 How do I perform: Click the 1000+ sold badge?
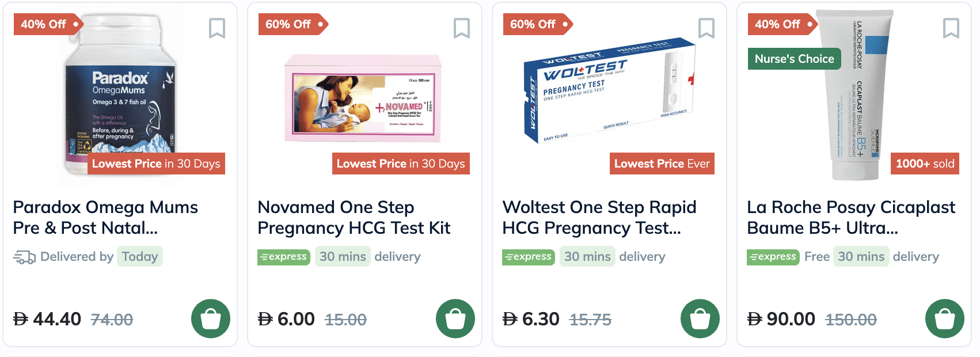pos(925,164)
